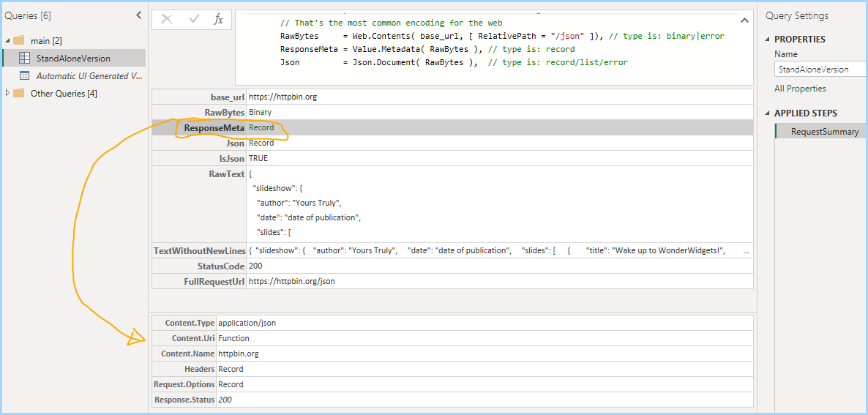
Task: Select the IsJson TRUE value
Action: 258,158
